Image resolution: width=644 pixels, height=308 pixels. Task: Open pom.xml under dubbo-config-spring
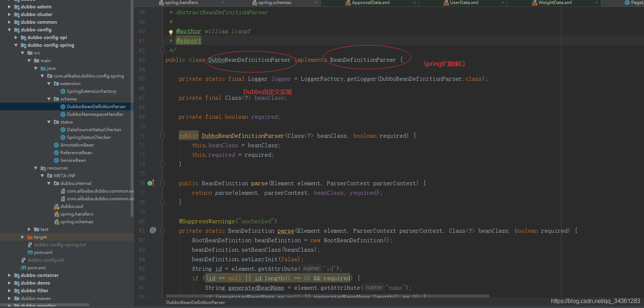coord(43,252)
